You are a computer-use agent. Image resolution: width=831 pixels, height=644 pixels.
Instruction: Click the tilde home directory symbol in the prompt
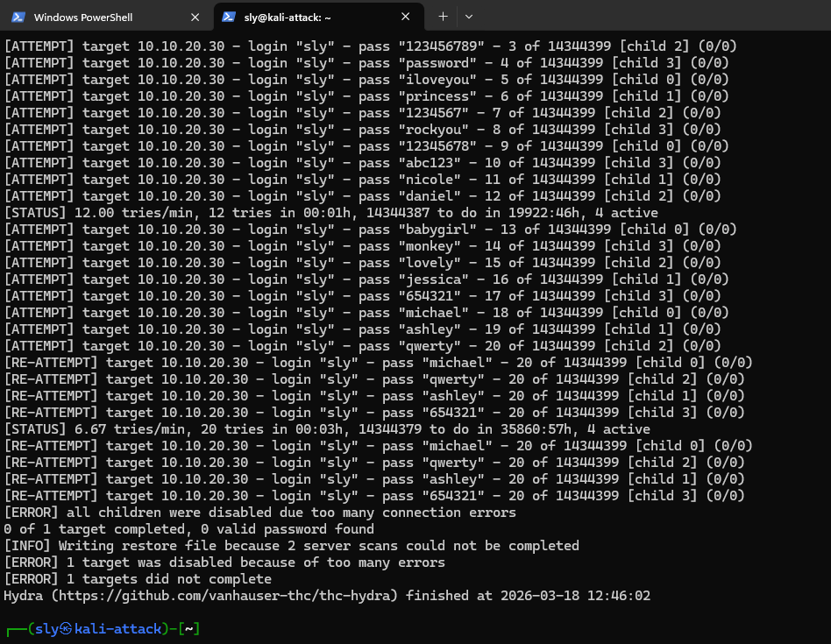coord(188,628)
